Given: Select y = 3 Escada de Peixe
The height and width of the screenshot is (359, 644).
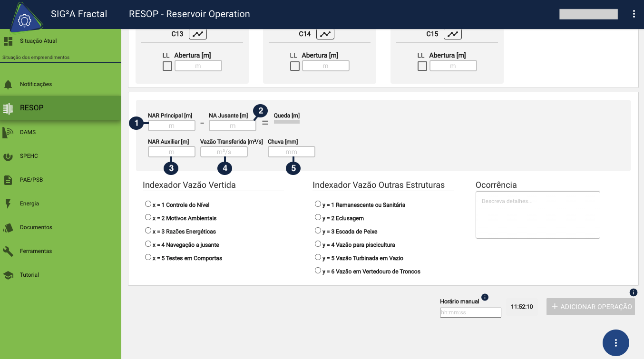Looking at the screenshot, I should coord(318,231).
